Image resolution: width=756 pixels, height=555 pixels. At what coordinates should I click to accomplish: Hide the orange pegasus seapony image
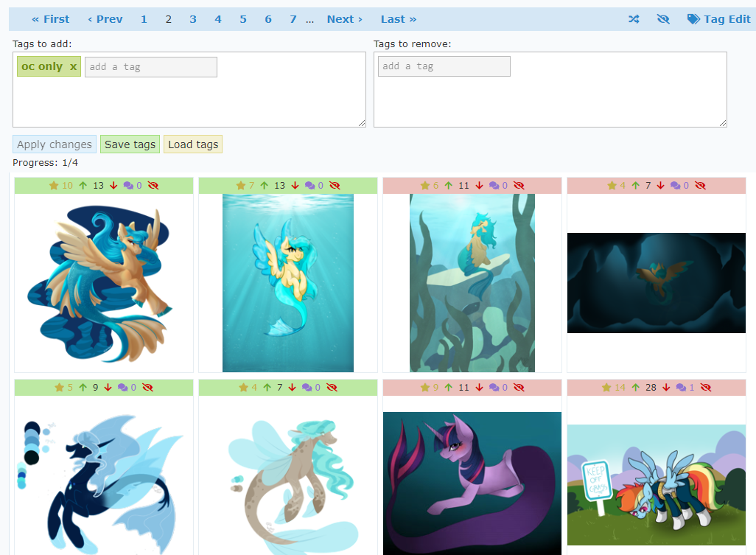point(153,186)
